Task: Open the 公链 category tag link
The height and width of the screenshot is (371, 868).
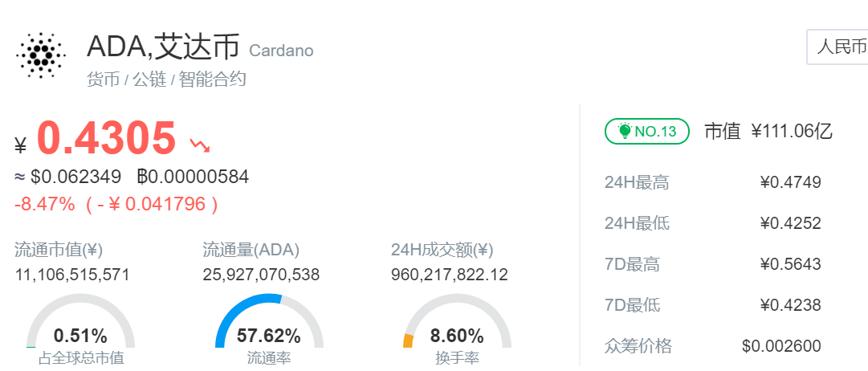Action: [x=149, y=79]
